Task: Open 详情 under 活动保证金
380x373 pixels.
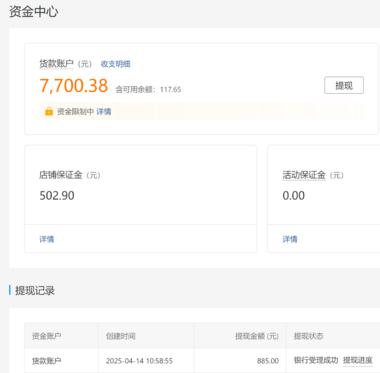Action: [290, 239]
